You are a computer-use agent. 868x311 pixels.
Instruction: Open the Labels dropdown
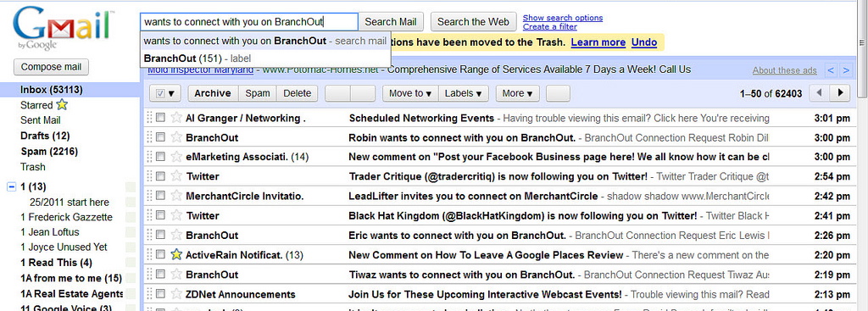tap(464, 93)
